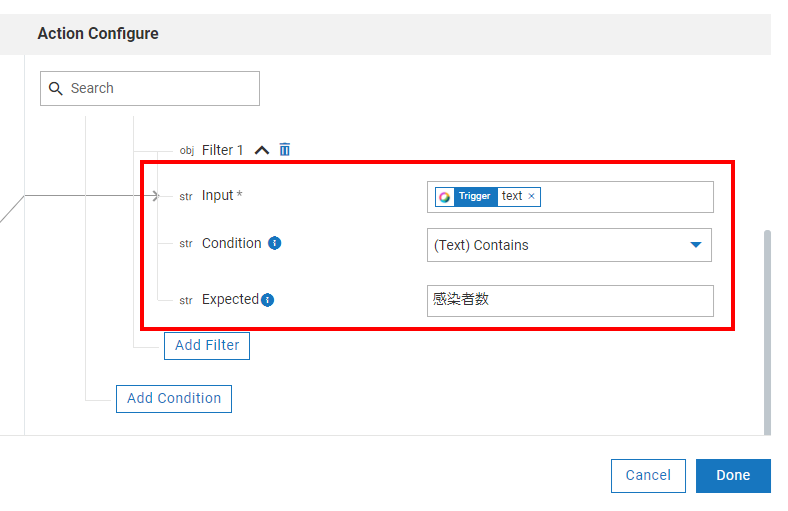Click the colorful Trigger app icon
This screenshot has height=511, width=788.
pyautogui.click(x=445, y=197)
